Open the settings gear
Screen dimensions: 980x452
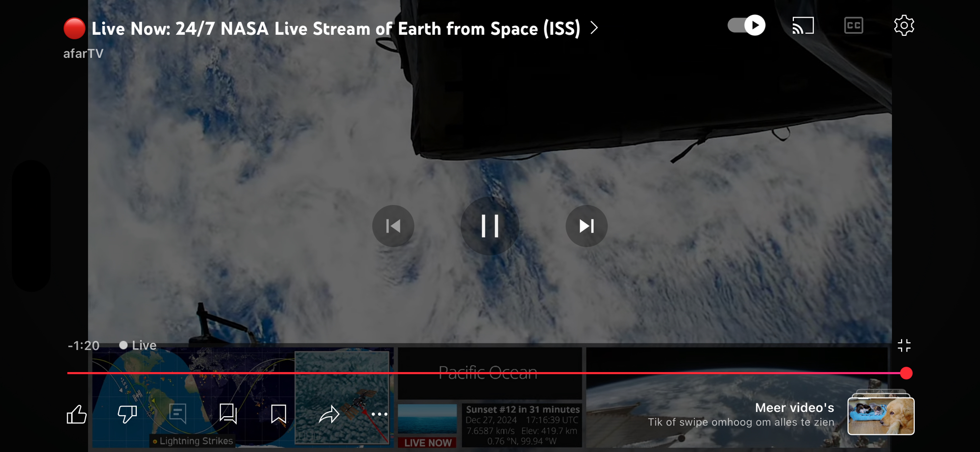[x=904, y=25]
